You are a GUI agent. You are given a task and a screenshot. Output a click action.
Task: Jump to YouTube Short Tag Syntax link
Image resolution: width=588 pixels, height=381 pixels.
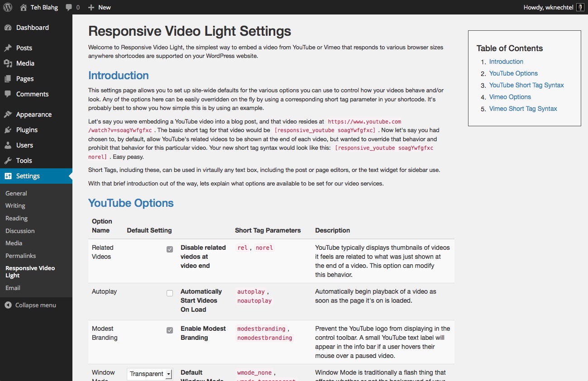(526, 85)
